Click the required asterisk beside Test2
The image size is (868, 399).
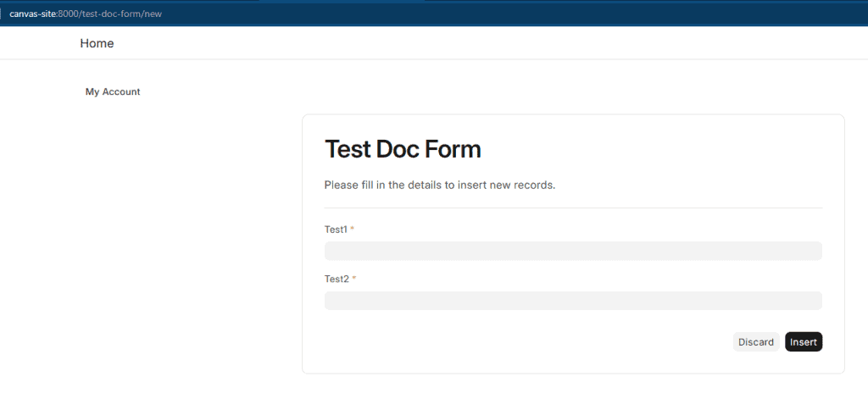tap(354, 279)
